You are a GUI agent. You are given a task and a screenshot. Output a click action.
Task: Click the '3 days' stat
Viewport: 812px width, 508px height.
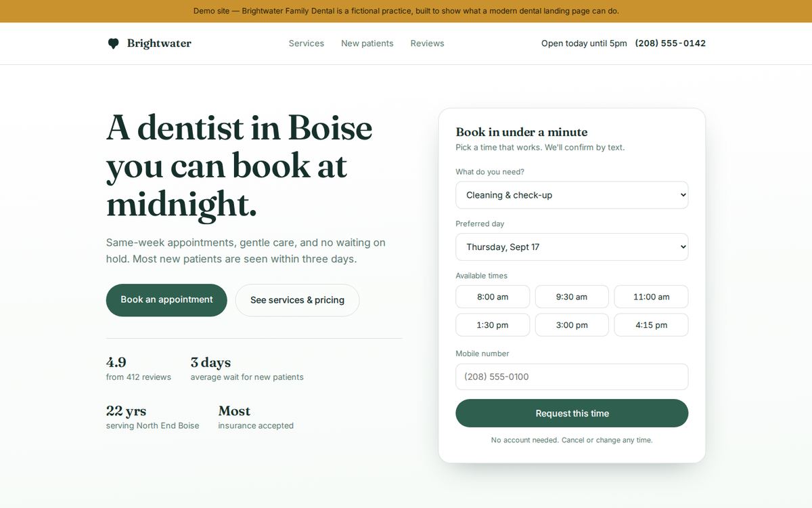(x=210, y=362)
